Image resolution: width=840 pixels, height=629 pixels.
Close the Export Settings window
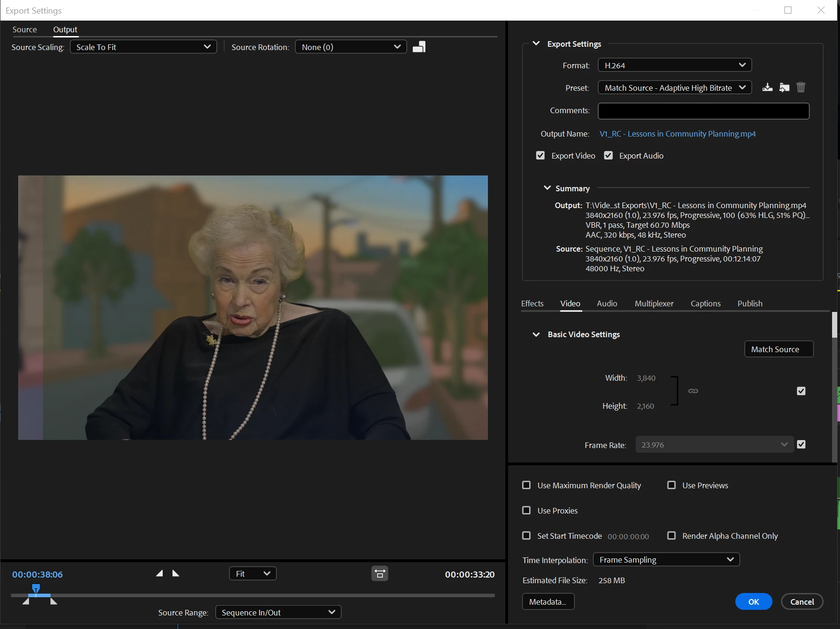pyautogui.click(x=821, y=10)
